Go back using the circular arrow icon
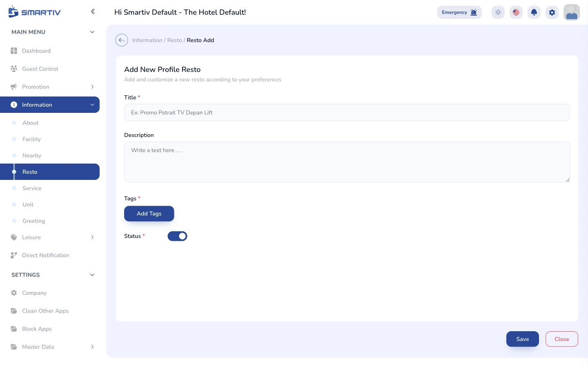This screenshot has height=368, width=588. click(122, 40)
